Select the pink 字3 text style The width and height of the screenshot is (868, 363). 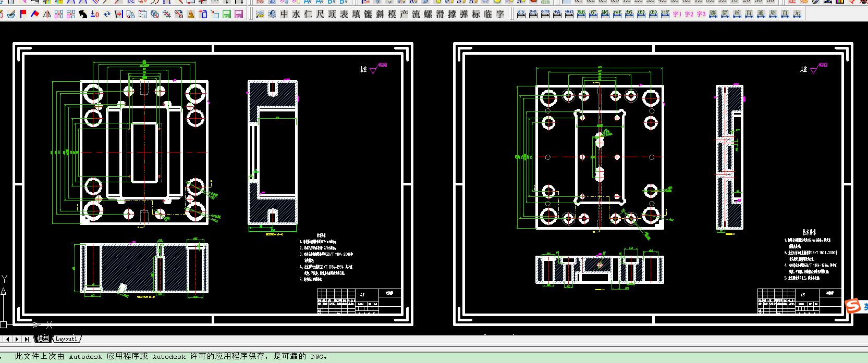pyautogui.click(x=701, y=14)
